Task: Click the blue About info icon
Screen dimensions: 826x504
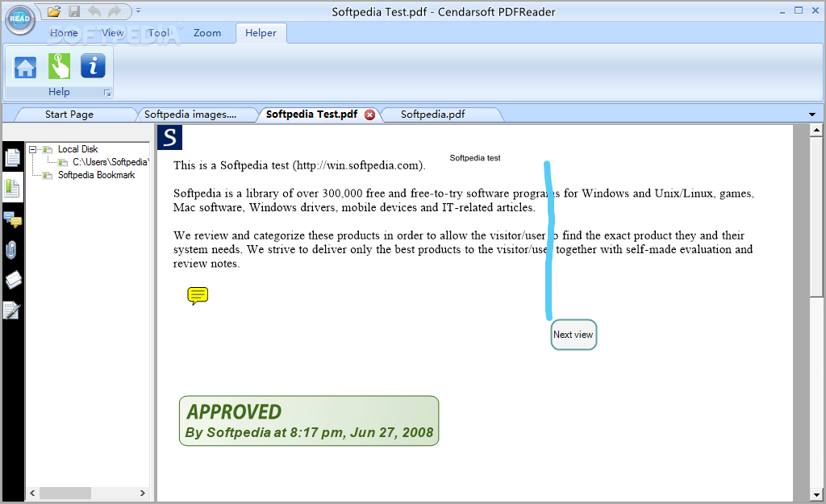Action: point(93,66)
